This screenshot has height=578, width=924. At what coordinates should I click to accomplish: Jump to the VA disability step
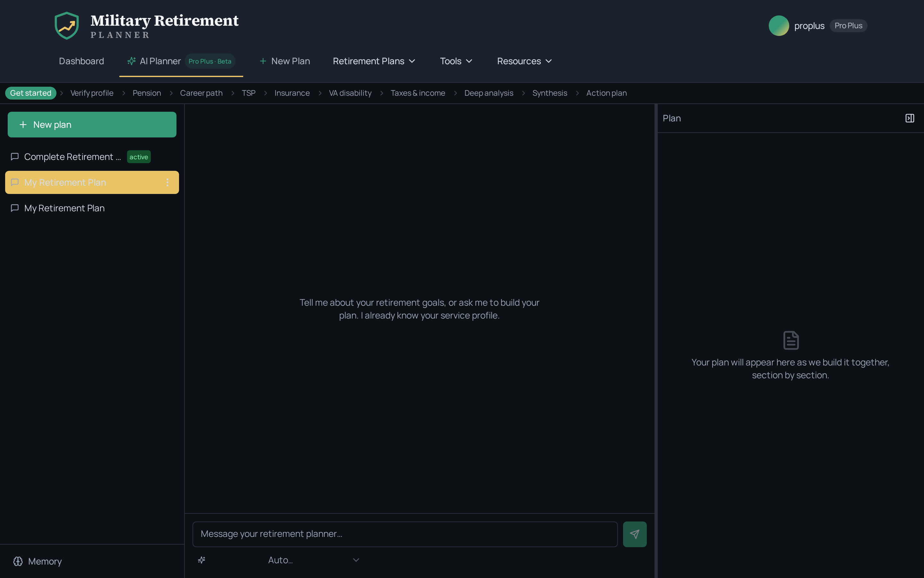tap(350, 93)
